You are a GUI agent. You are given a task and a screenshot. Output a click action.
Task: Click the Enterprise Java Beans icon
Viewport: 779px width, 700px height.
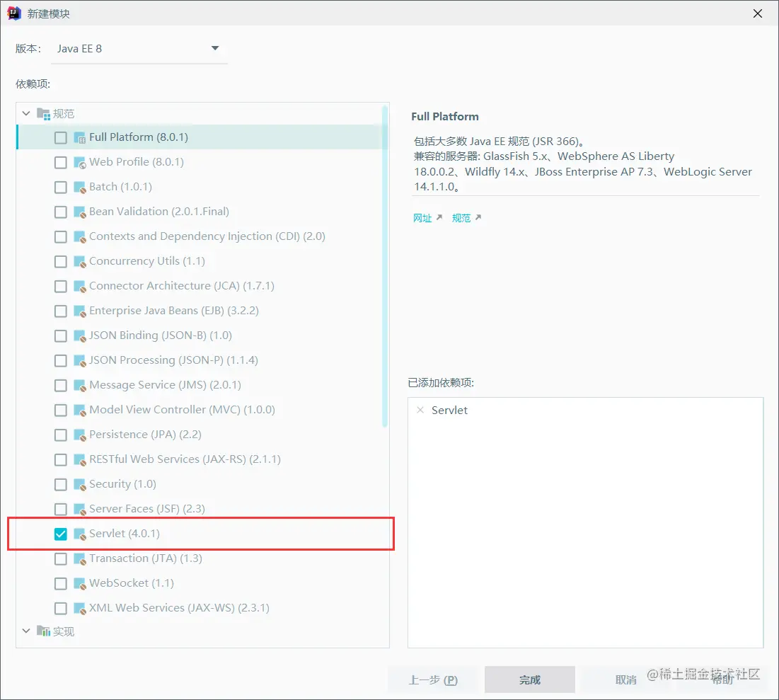point(79,311)
